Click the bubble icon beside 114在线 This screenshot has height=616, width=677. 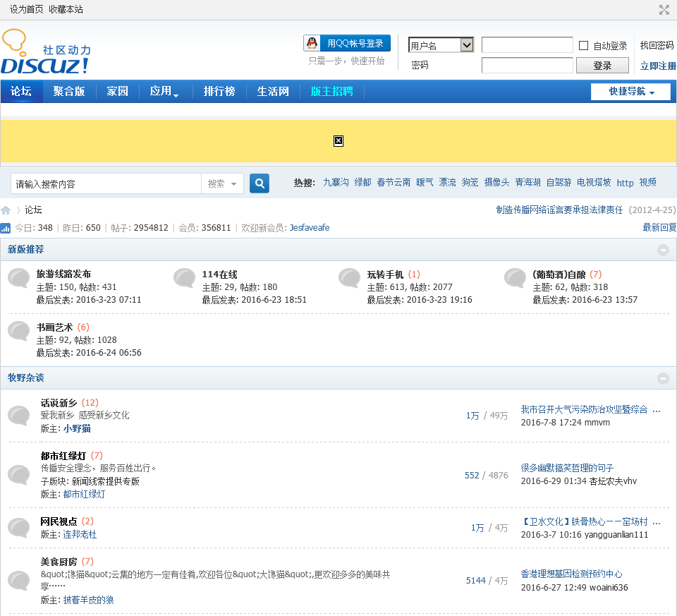(x=184, y=278)
